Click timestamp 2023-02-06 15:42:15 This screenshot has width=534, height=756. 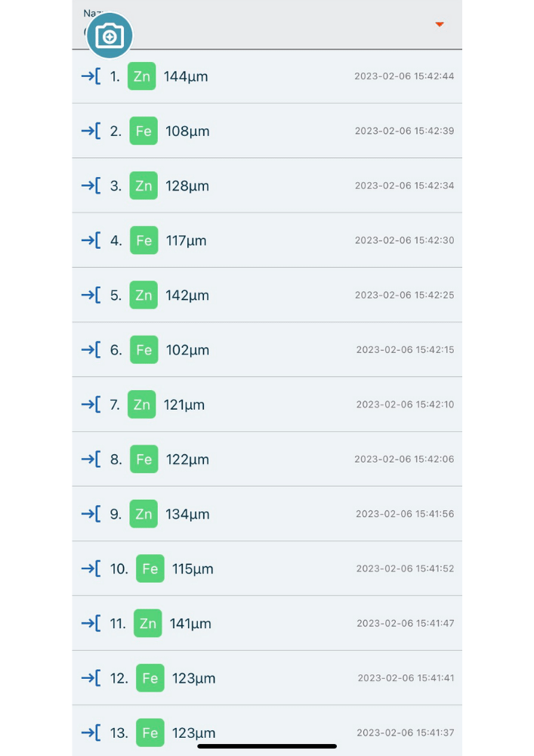pyautogui.click(x=405, y=349)
